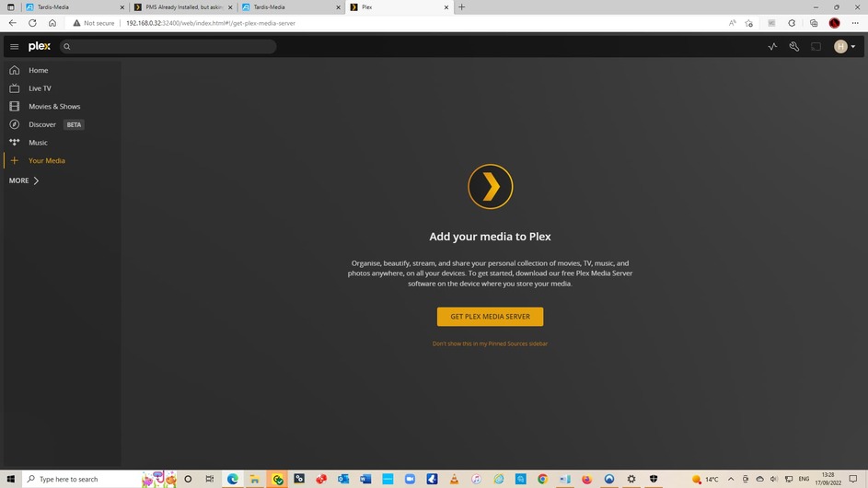Switch to PMS Already Installed browser tab
Viewport: 868px width, 488px height.
pyautogui.click(x=182, y=7)
